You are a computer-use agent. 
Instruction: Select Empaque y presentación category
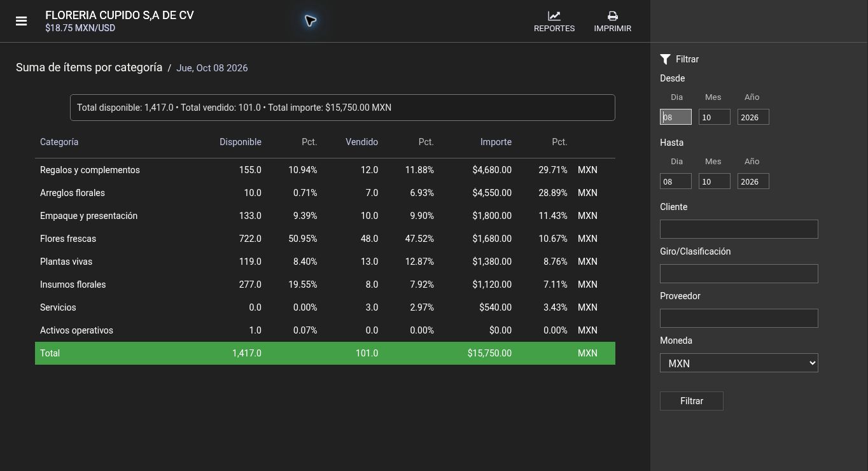88,216
